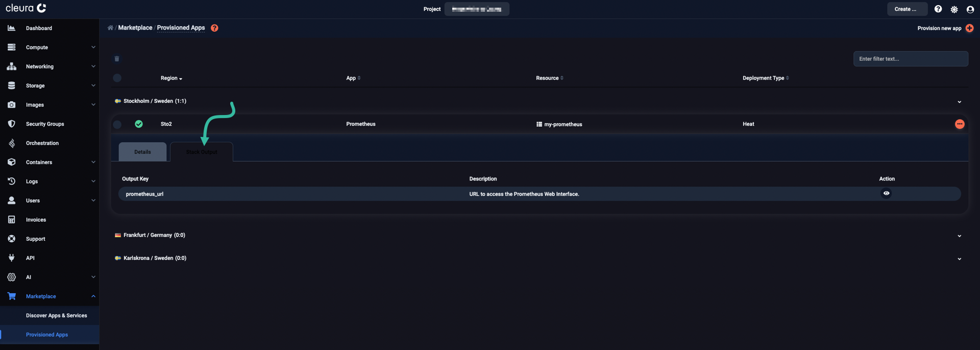The image size is (980, 350).
Task: Click the orange plus icon for new app
Action: click(969, 28)
